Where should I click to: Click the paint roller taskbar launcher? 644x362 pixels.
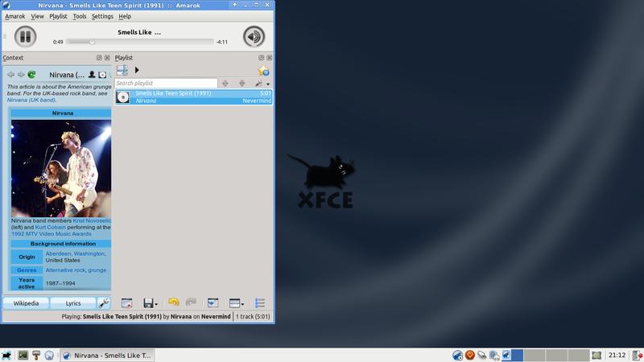click(x=36, y=356)
